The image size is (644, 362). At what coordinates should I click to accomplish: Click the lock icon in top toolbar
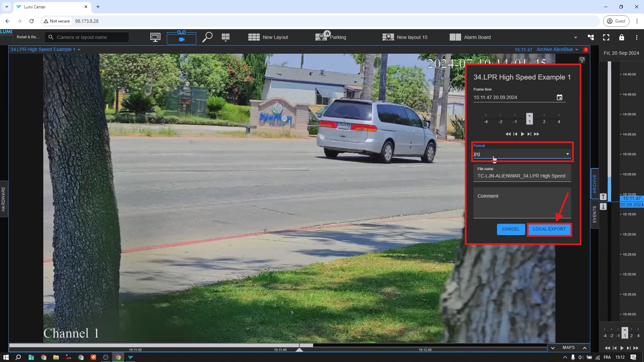click(x=622, y=37)
